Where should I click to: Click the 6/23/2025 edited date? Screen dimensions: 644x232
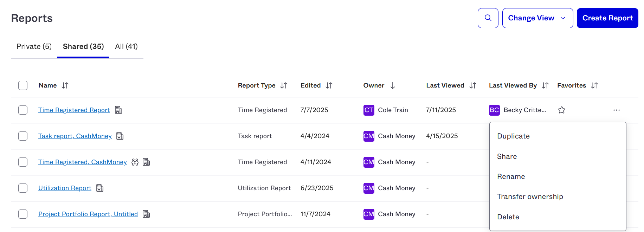[x=317, y=188]
